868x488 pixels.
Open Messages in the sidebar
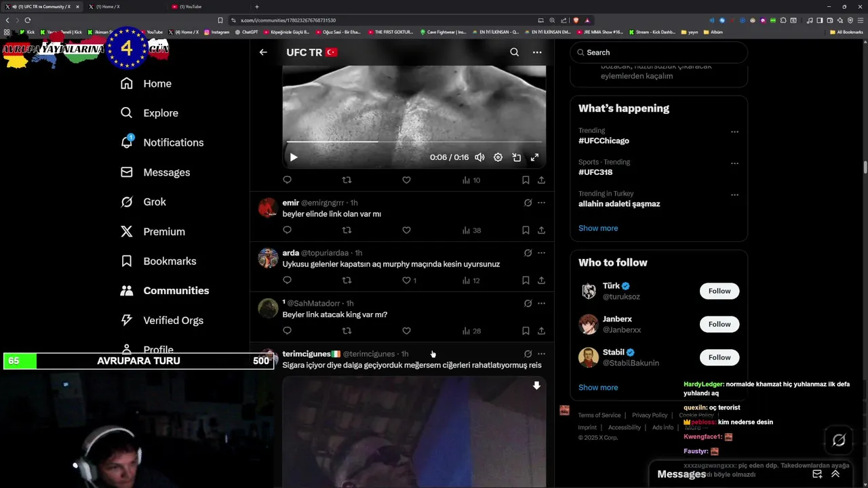pyautogui.click(x=155, y=172)
